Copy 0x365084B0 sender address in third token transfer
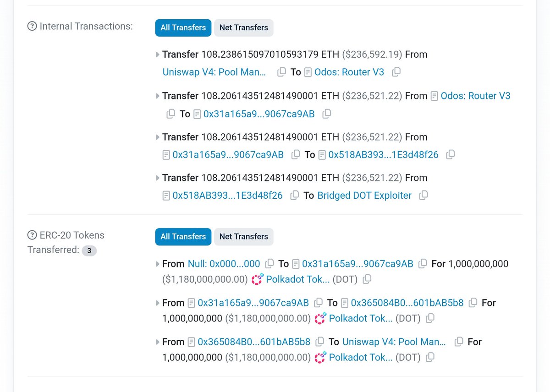550x392 pixels. pos(320,342)
